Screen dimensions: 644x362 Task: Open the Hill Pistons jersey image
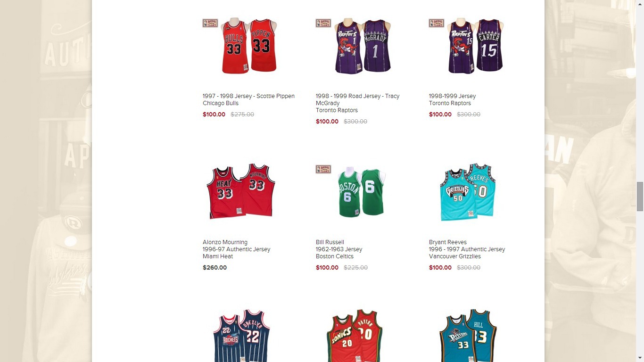[x=468, y=336]
